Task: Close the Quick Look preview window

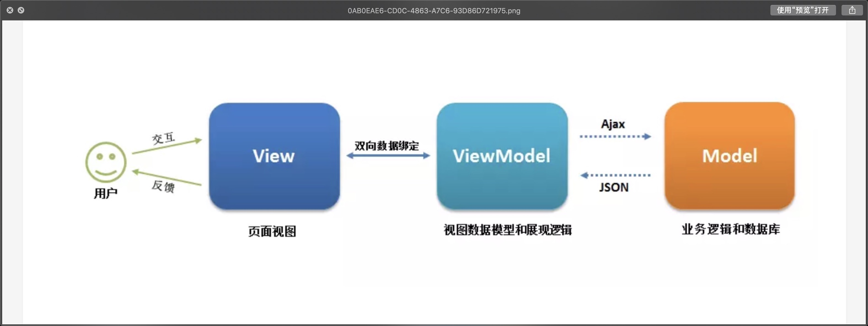Action: click(x=10, y=10)
